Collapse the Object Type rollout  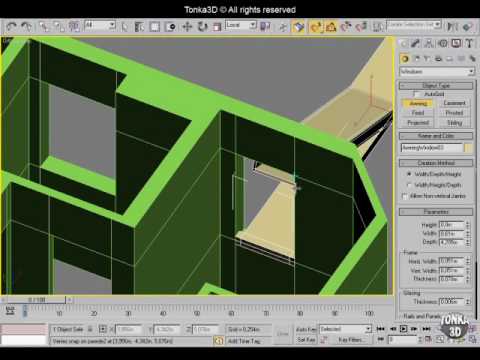[436, 86]
